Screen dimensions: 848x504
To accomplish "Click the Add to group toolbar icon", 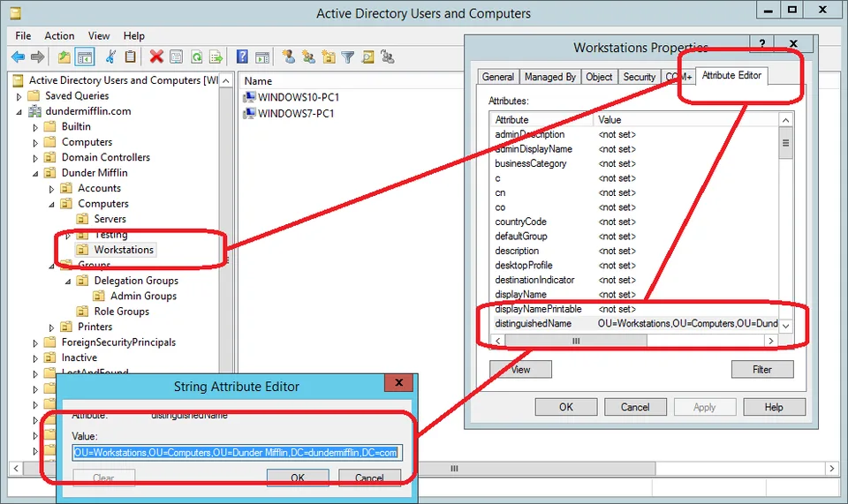I will (x=387, y=56).
